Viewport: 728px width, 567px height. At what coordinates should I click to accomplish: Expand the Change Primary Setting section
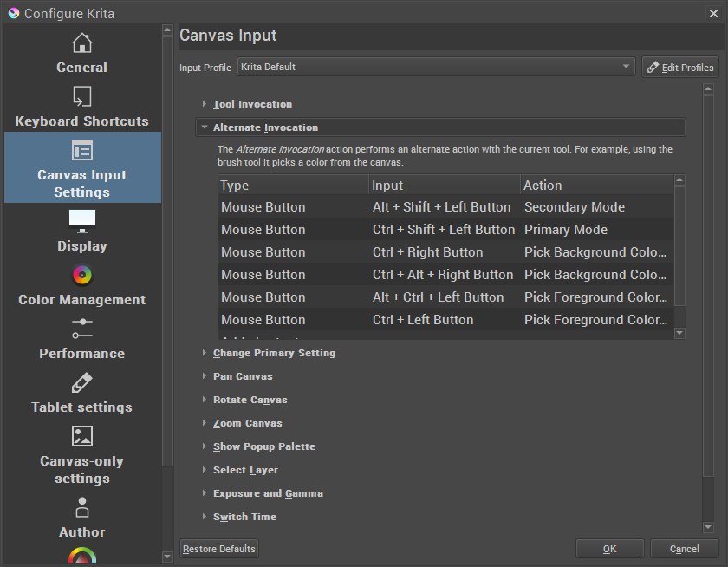click(x=204, y=353)
